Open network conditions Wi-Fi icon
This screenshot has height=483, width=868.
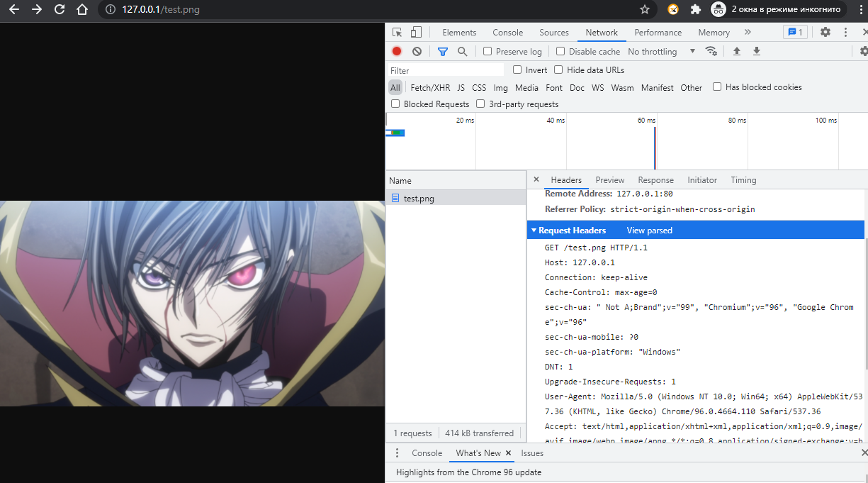click(711, 52)
